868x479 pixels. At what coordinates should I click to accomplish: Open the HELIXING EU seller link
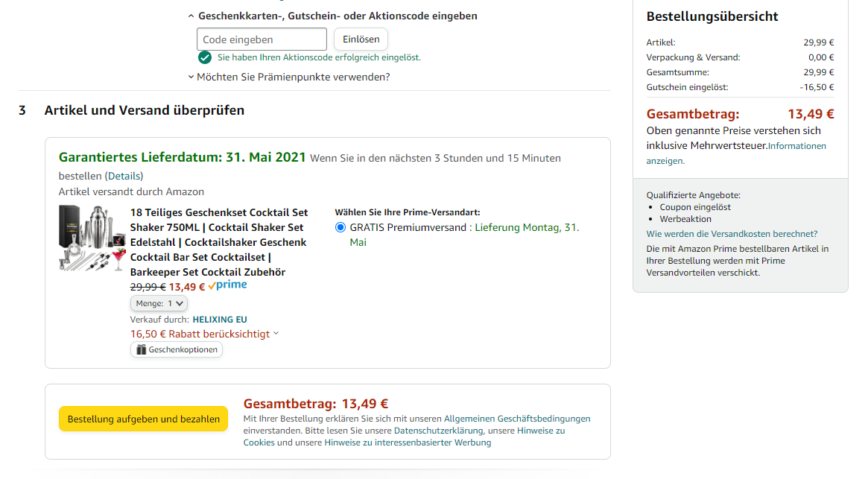pyautogui.click(x=220, y=320)
